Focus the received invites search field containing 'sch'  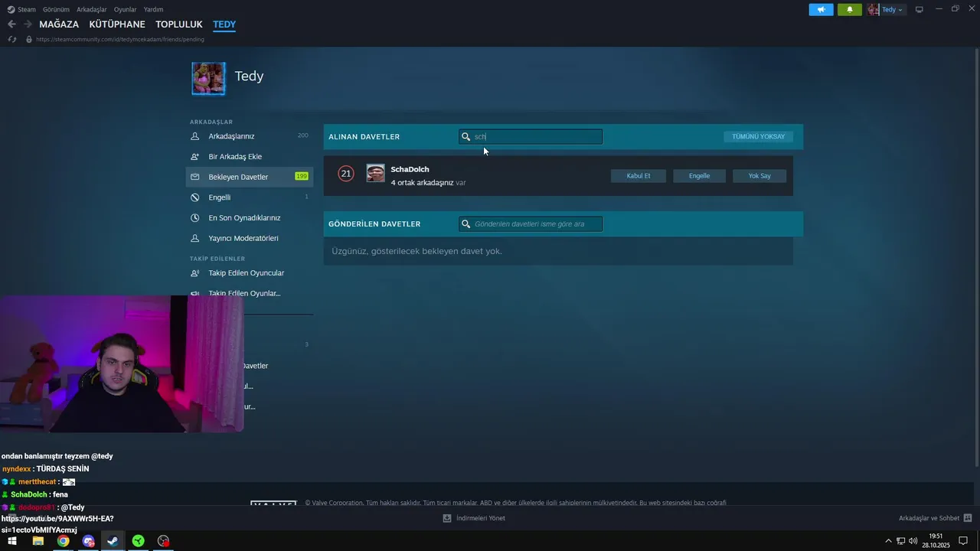coord(531,137)
